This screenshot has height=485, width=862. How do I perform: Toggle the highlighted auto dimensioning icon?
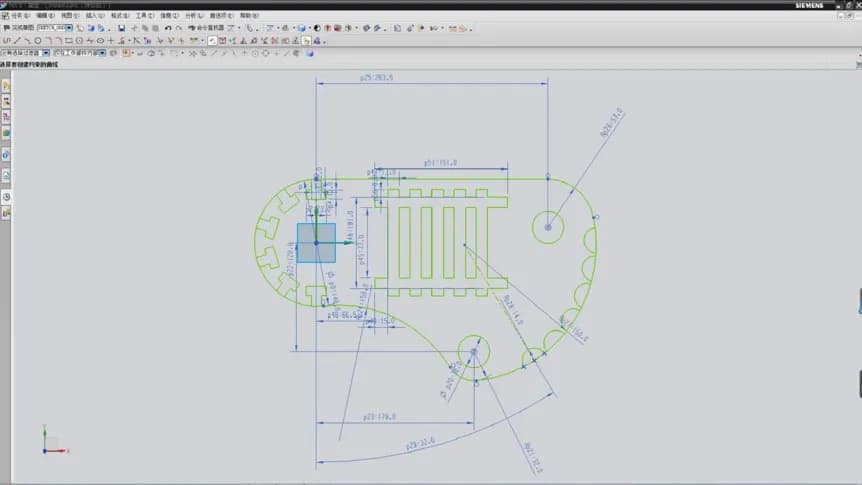click(x=306, y=41)
